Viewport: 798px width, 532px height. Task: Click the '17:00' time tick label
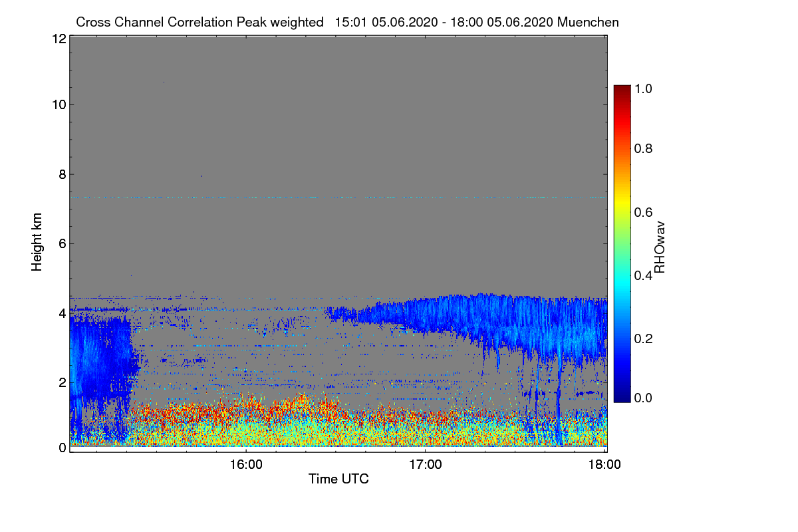pyautogui.click(x=426, y=464)
